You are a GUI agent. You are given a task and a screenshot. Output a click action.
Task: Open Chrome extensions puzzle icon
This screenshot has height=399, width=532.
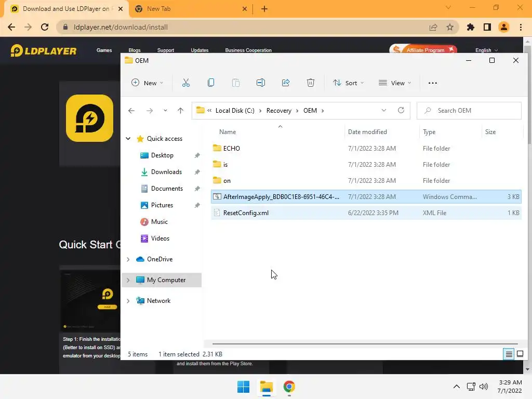click(471, 27)
